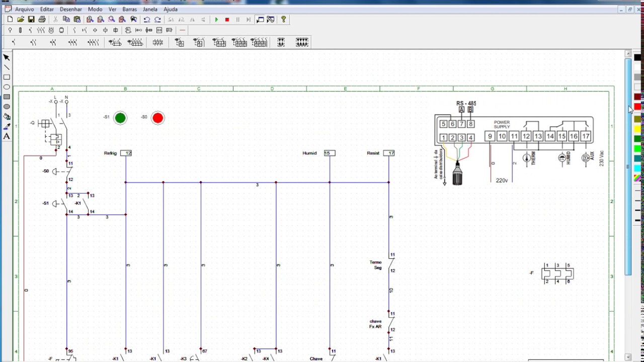
Task: Select the thickest line width option
Action: click(637, 220)
